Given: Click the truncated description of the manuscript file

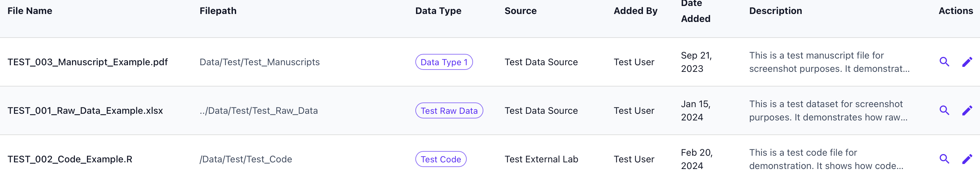Looking at the screenshot, I should tap(829, 62).
